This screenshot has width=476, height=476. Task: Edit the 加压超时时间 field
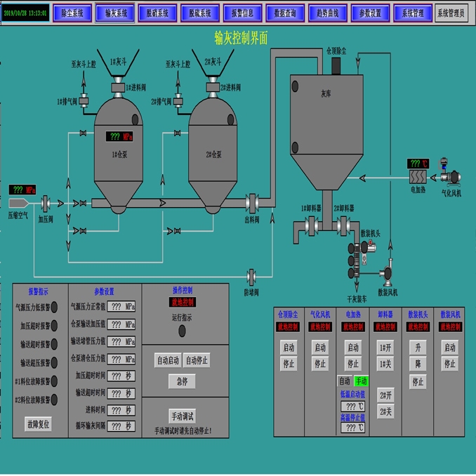click(121, 376)
